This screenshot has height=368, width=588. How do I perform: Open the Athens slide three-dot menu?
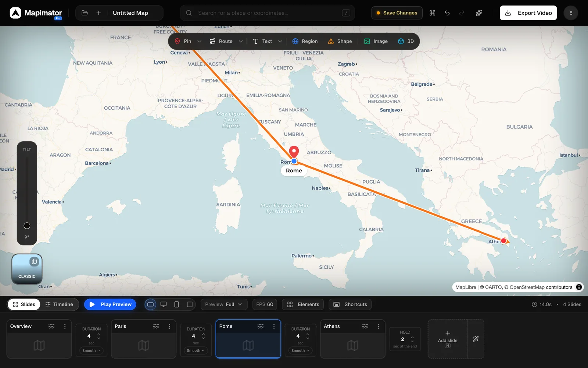pos(379,326)
